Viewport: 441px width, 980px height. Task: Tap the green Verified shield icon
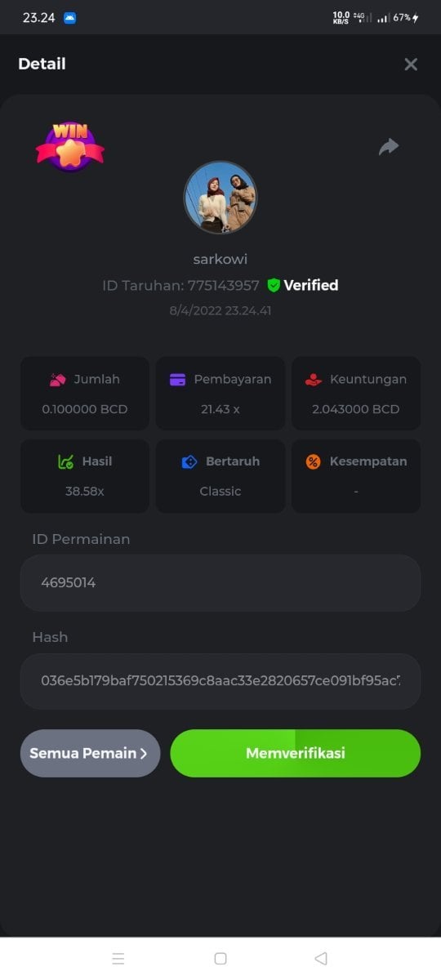click(x=274, y=285)
